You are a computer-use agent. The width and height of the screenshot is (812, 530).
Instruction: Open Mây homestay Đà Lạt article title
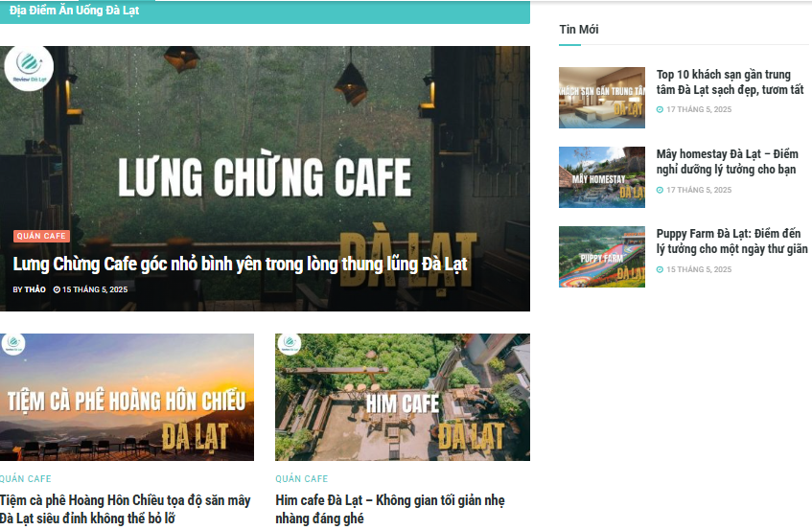(x=727, y=162)
